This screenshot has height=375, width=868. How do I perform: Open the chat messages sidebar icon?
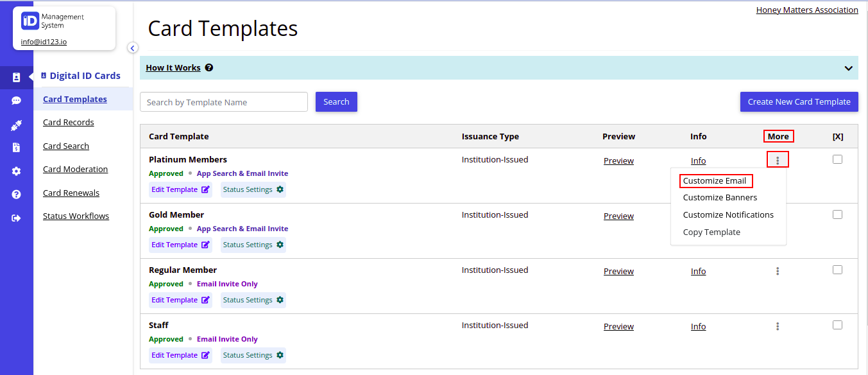(16, 100)
